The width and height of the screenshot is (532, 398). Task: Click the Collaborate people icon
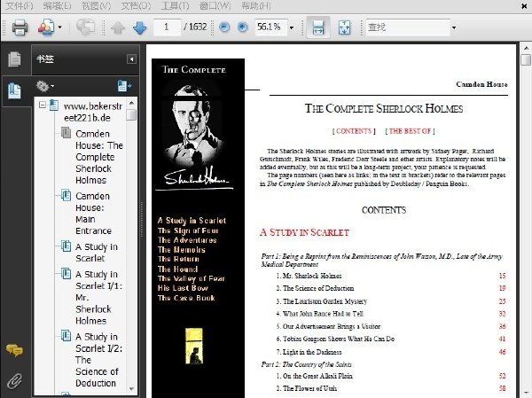(46, 27)
